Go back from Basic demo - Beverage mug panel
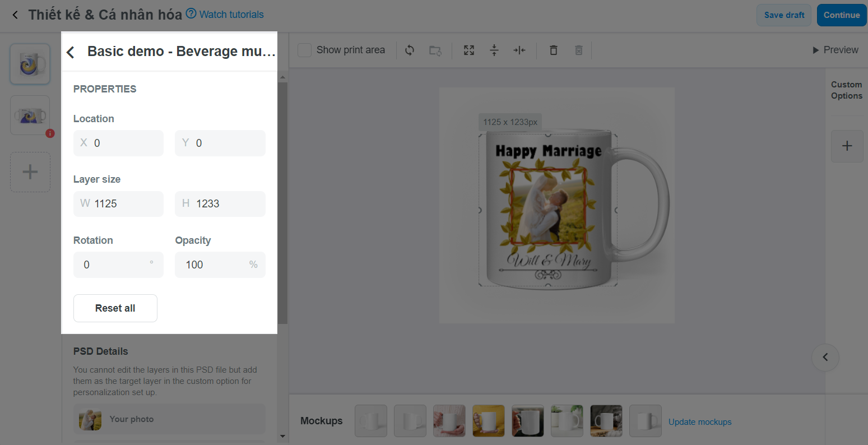The image size is (868, 445). [71, 52]
